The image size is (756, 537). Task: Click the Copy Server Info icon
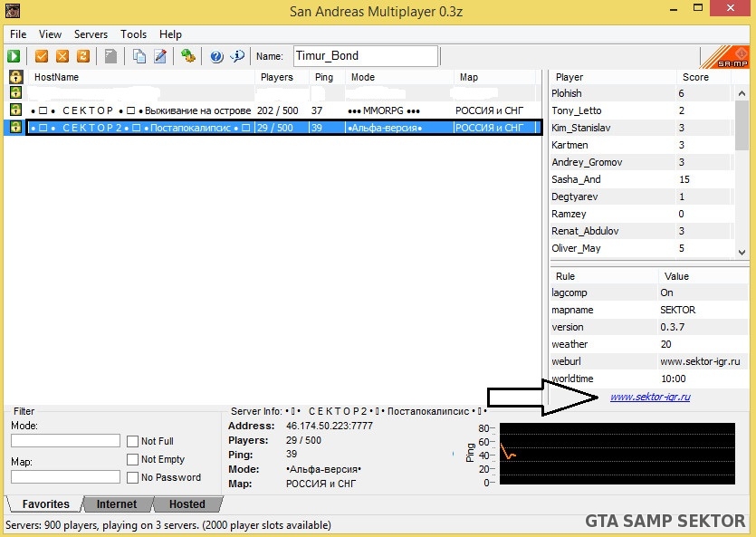(139, 56)
